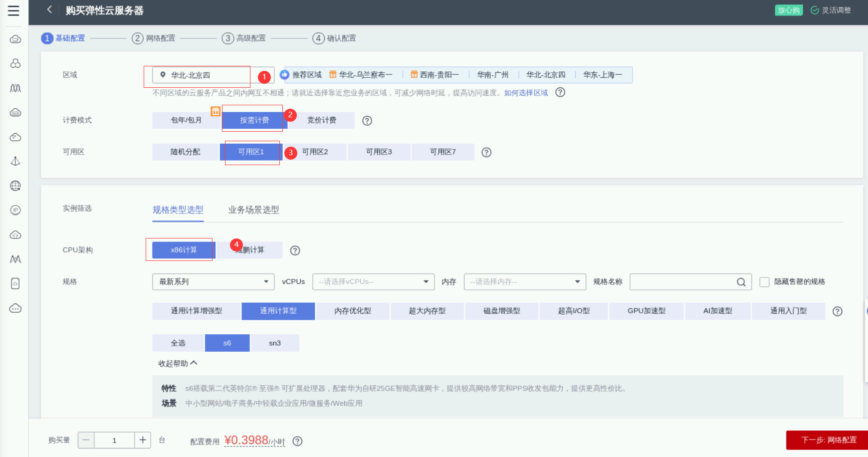Switch to 业务场景选型 tab

point(254,210)
